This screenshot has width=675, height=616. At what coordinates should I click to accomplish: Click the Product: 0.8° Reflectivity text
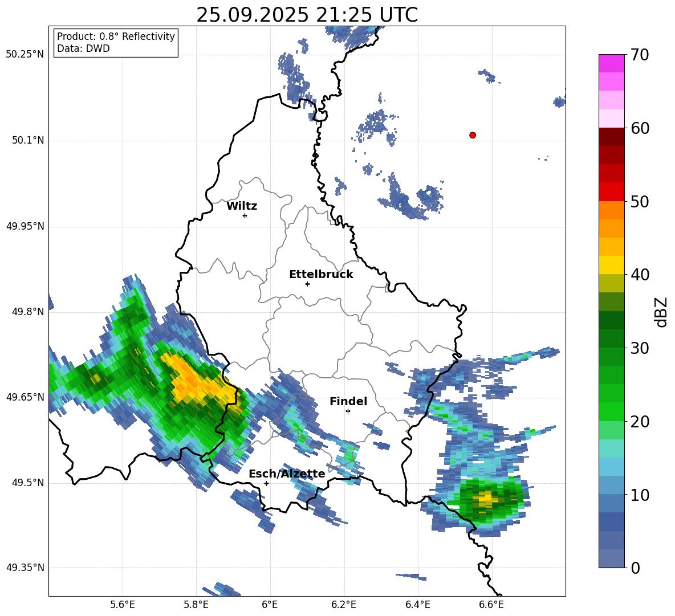pyautogui.click(x=116, y=36)
